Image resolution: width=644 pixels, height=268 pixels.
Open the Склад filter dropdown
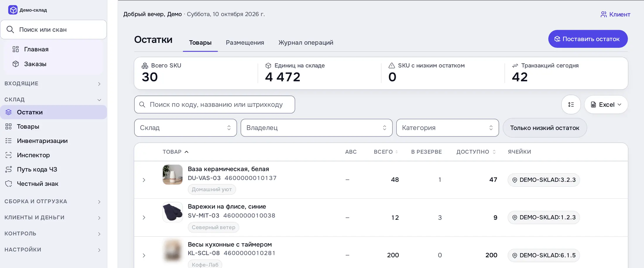point(185,128)
